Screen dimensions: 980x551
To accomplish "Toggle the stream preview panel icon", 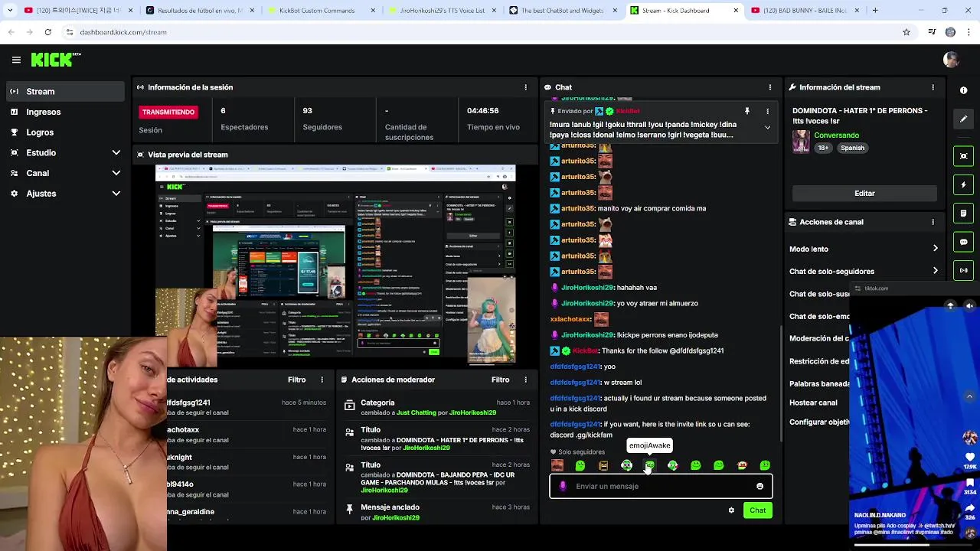I will (963, 156).
